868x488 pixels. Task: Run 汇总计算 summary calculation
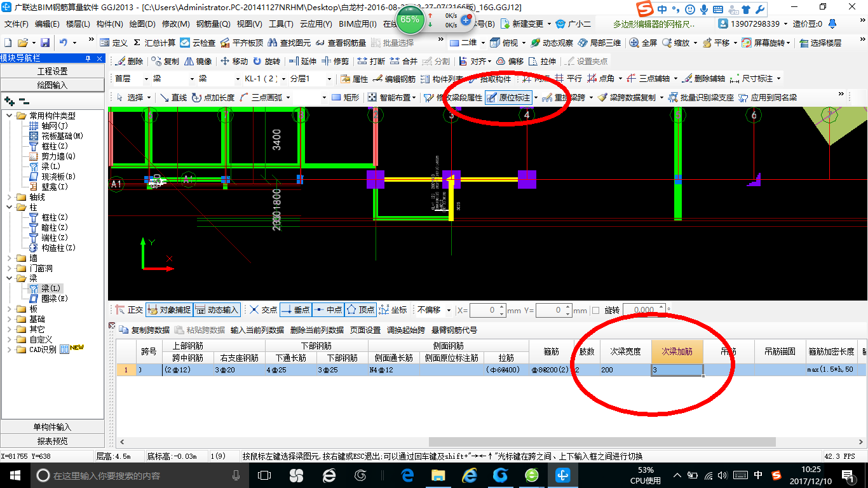[154, 43]
